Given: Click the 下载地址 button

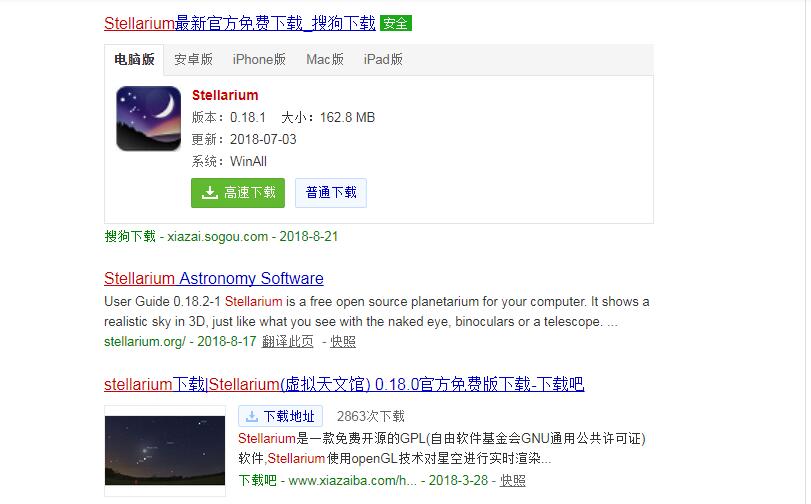Looking at the screenshot, I should click(280, 416).
